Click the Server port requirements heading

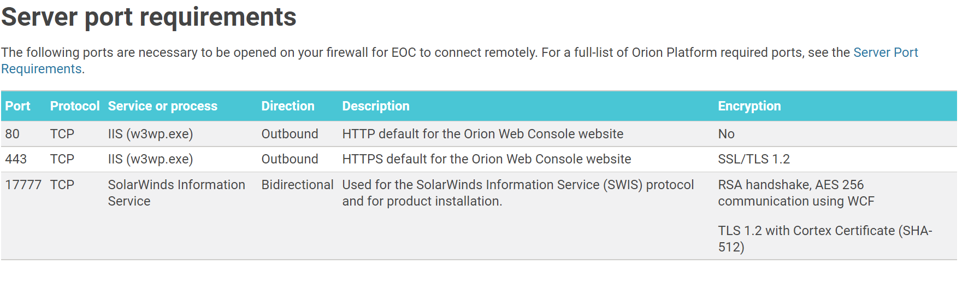coord(149,17)
